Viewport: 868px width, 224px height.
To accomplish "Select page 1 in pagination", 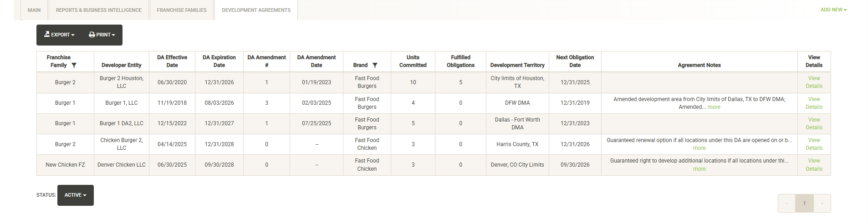I will 804,204.
